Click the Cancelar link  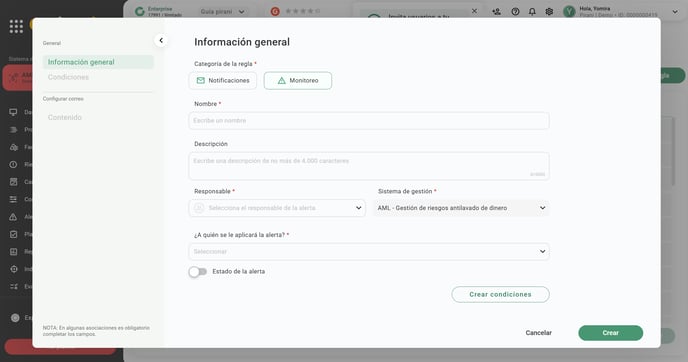click(x=538, y=333)
